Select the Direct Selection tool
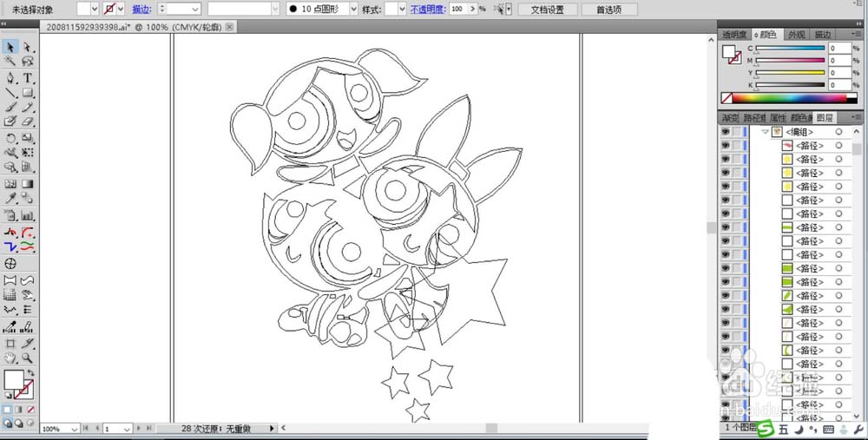 (27, 47)
